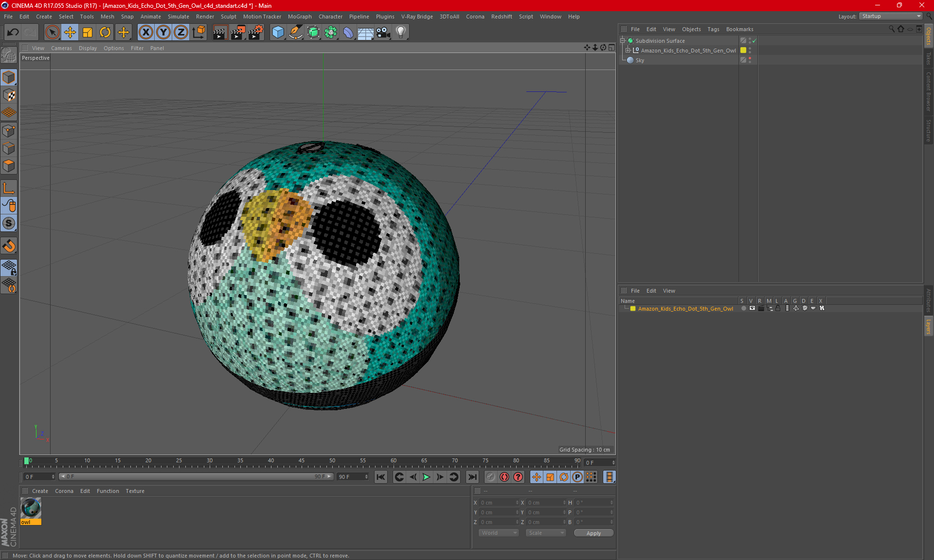Toggle the Subdivision Surface enable checkmark
Viewport: 934px width, 560px height.
(754, 41)
